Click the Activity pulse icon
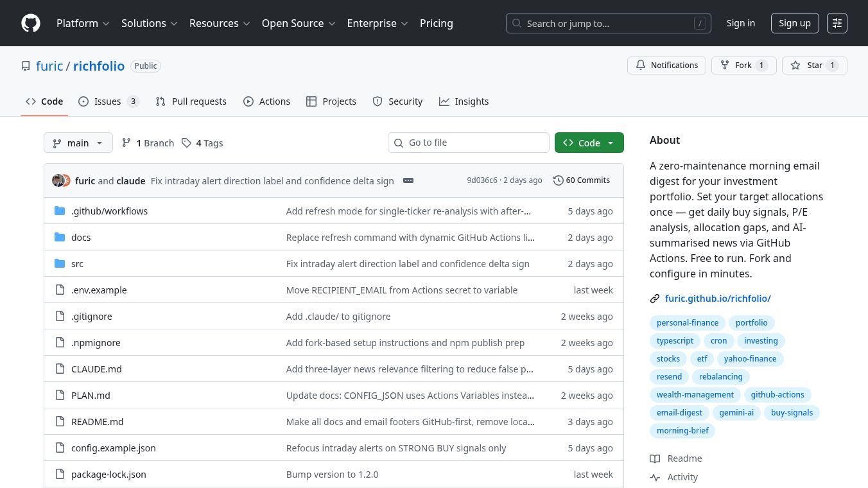 click(655, 477)
